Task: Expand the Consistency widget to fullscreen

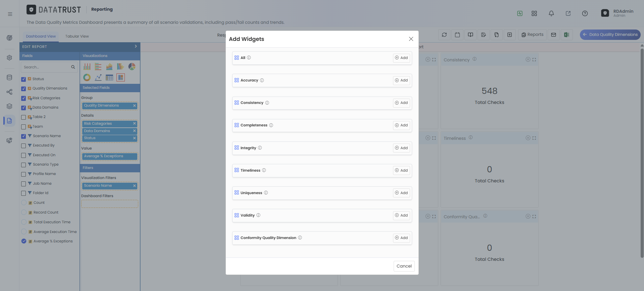Action: click(x=534, y=60)
